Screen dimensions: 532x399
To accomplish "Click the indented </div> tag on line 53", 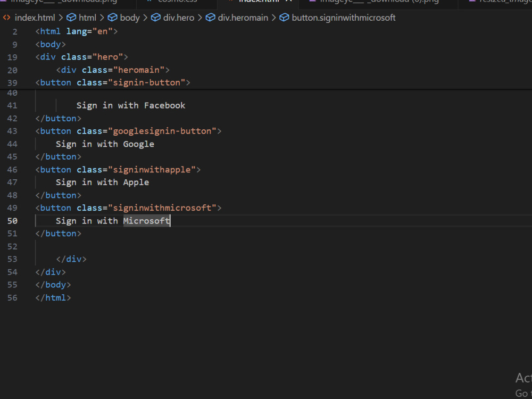I will [x=71, y=259].
